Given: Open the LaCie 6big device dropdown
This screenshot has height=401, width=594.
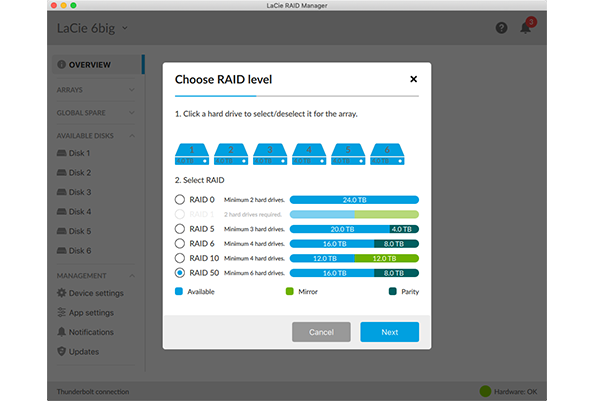Looking at the screenshot, I should tap(125, 28).
